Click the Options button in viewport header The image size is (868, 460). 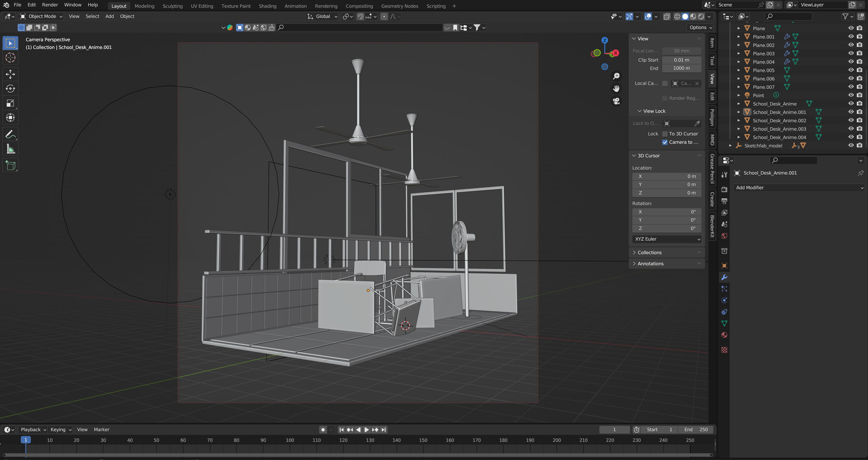(700, 27)
